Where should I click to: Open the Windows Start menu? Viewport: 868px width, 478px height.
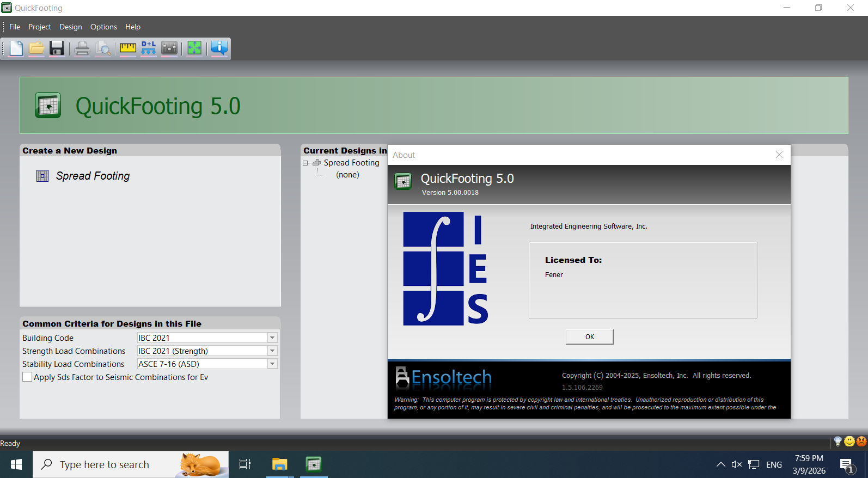(x=16, y=464)
